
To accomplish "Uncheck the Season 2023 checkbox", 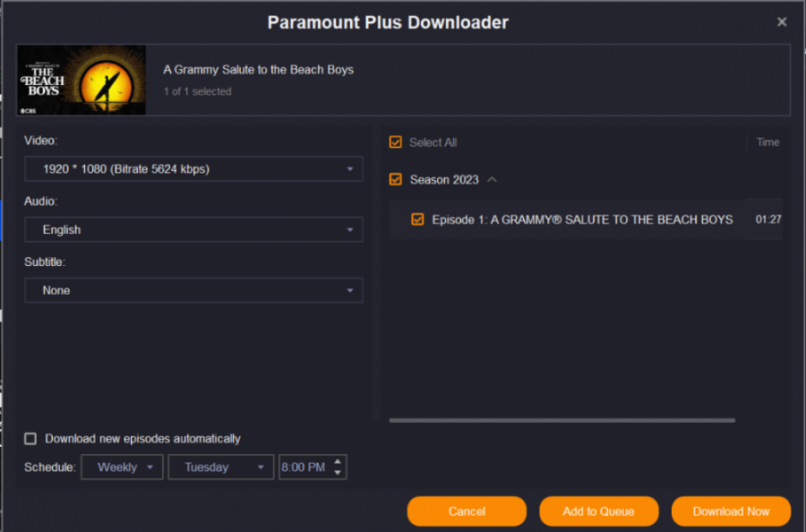I will (395, 179).
